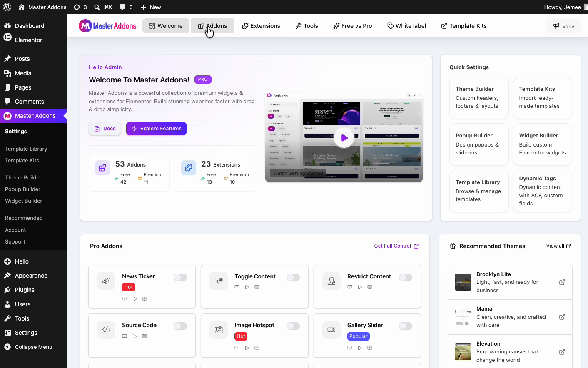Click the Brooklyn Lite theme thumbnail
Viewport: 588px width, 368px height.
click(463, 282)
